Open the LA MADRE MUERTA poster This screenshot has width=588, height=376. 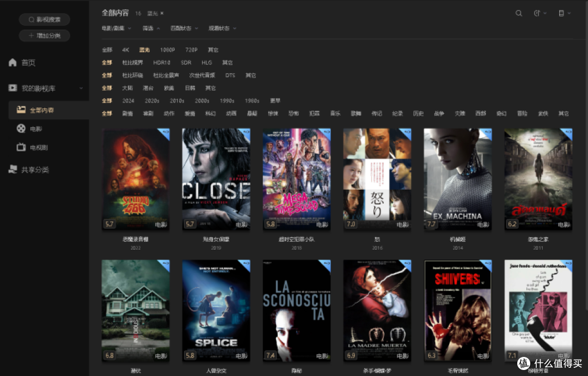coord(377,310)
